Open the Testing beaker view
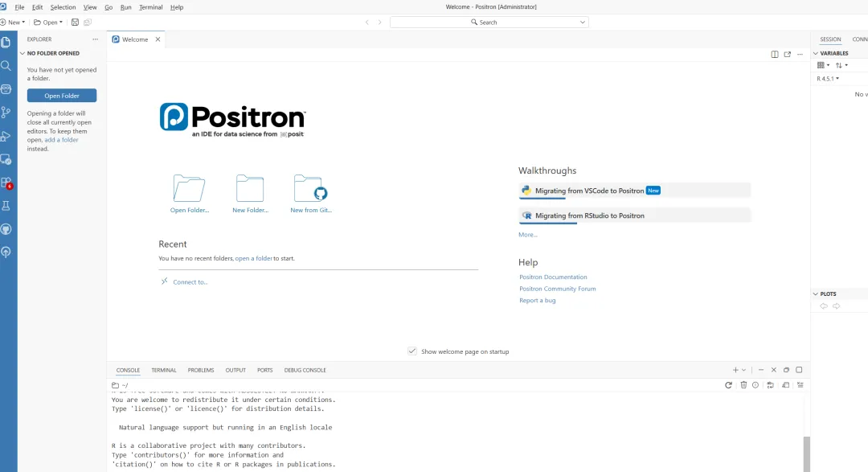This screenshot has height=472, width=868. [6, 206]
